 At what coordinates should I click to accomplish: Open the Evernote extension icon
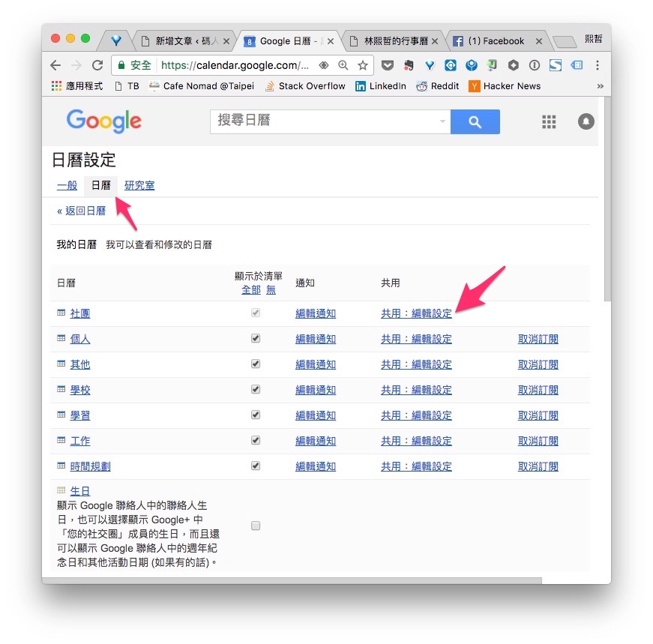409,65
